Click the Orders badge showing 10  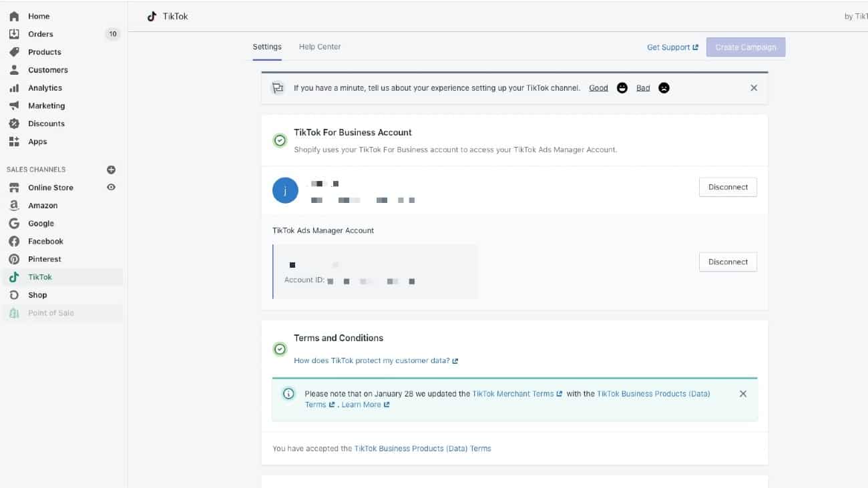point(113,34)
